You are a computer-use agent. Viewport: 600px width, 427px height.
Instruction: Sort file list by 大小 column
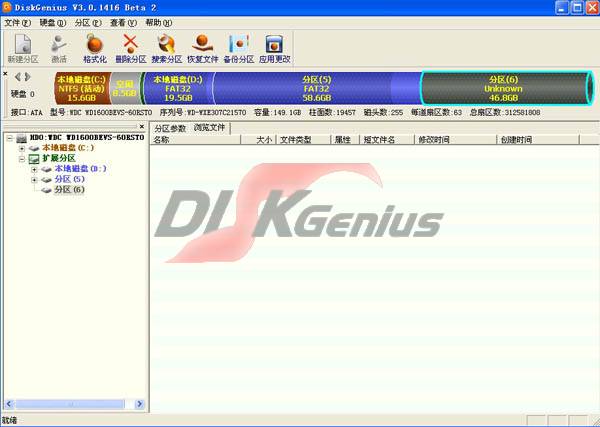point(259,140)
